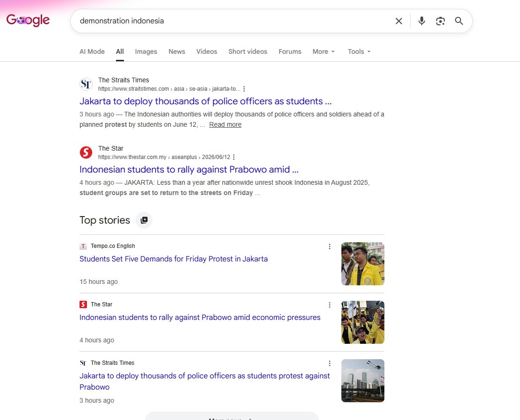This screenshot has width=520, height=420.
Task: Click the Top stories full coverage icon
Action: click(144, 220)
